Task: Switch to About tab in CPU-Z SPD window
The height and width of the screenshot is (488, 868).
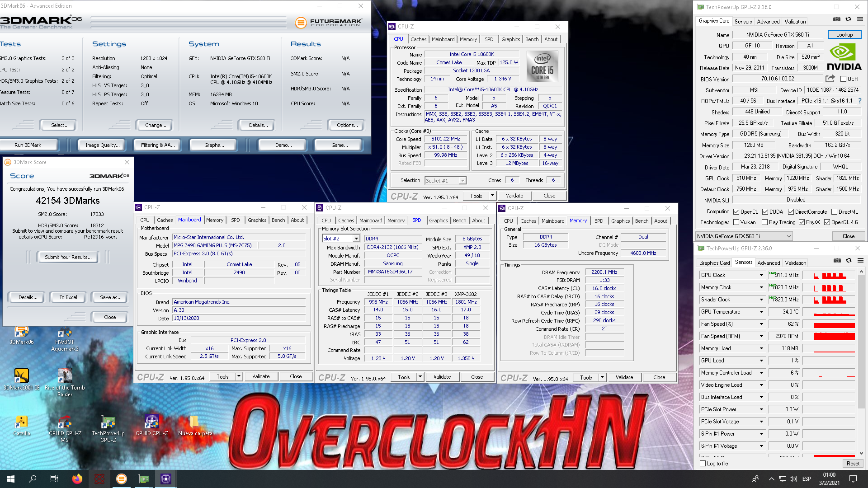Action: 478,221
